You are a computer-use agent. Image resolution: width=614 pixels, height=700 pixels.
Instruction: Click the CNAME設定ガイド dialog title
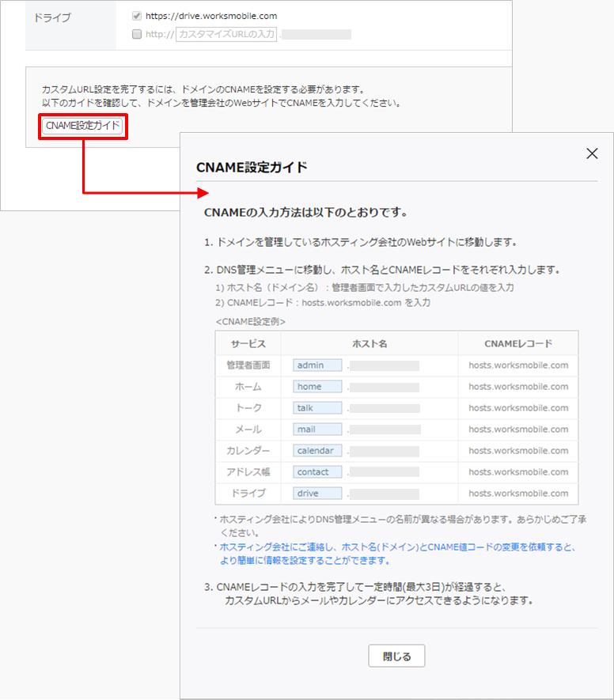[252, 168]
